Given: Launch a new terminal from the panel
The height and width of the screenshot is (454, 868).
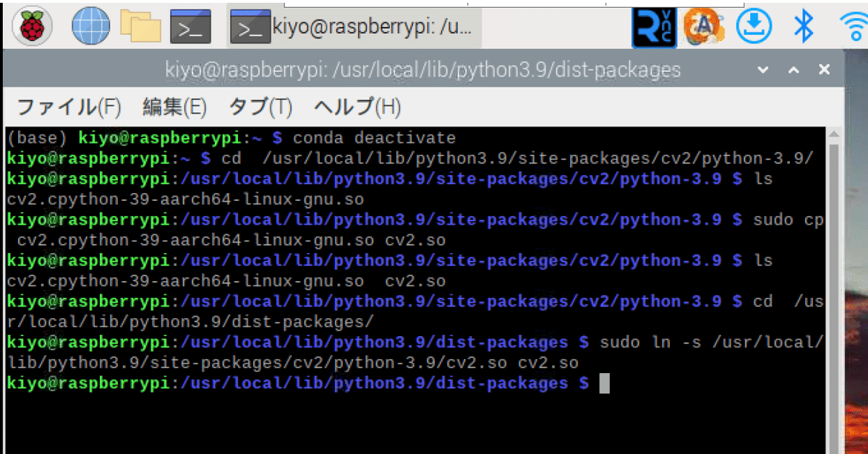Looking at the screenshot, I should [x=190, y=27].
